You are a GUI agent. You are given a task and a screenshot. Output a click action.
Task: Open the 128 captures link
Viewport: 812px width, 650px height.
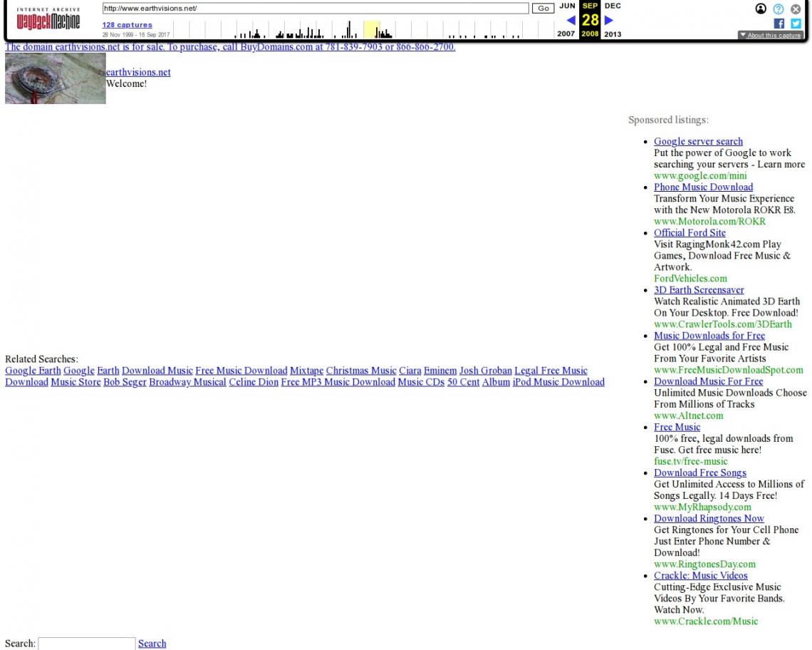pos(127,24)
